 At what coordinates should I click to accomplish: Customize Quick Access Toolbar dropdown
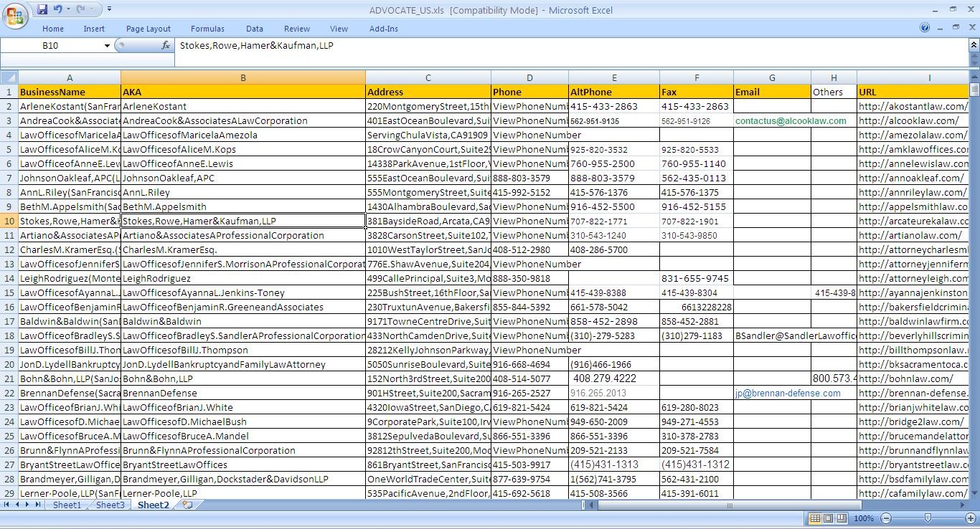point(109,9)
